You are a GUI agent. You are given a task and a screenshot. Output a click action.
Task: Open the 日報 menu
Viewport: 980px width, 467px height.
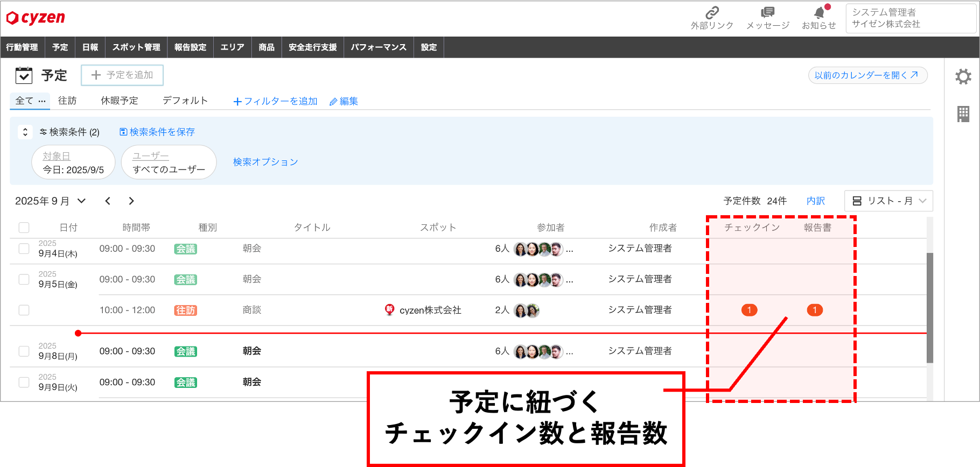pos(90,47)
